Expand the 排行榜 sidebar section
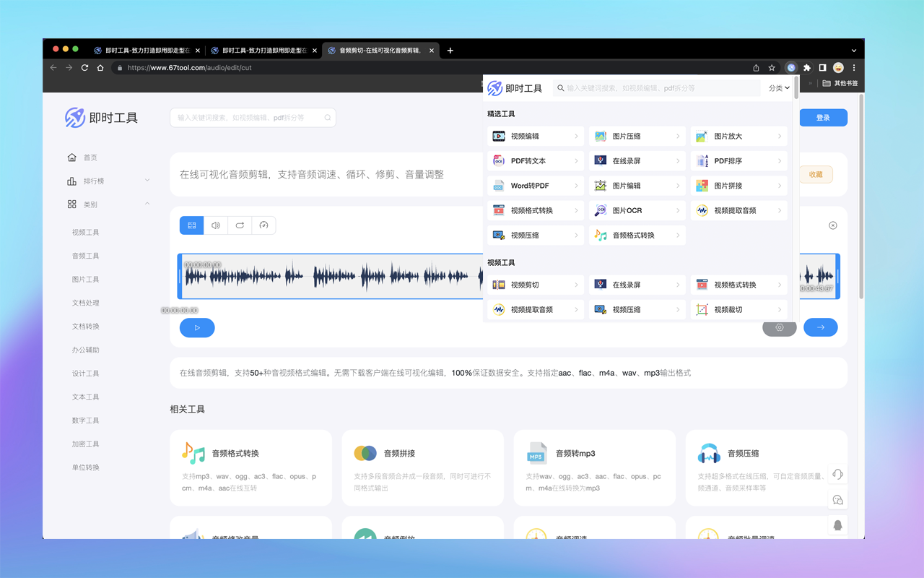This screenshot has width=924, height=578. (x=147, y=181)
